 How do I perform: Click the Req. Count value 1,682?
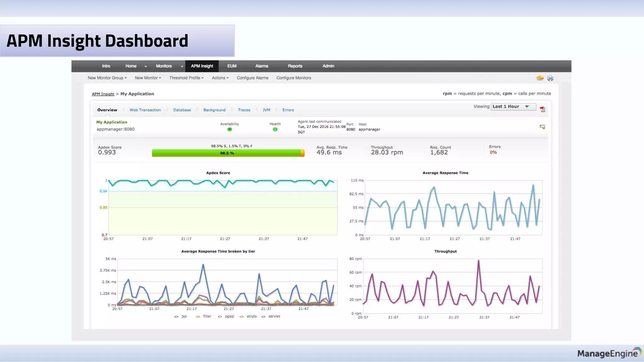pyautogui.click(x=439, y=152)
